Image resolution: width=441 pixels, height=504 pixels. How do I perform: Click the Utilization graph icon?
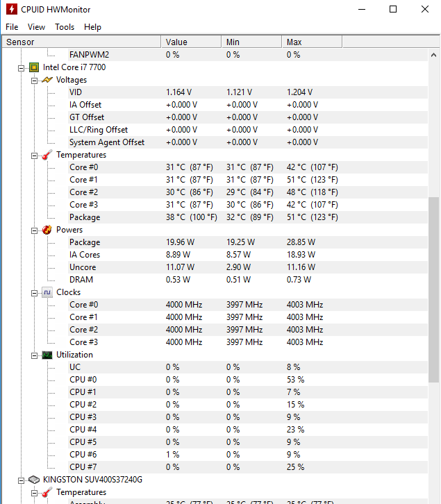tap(47, 355)
